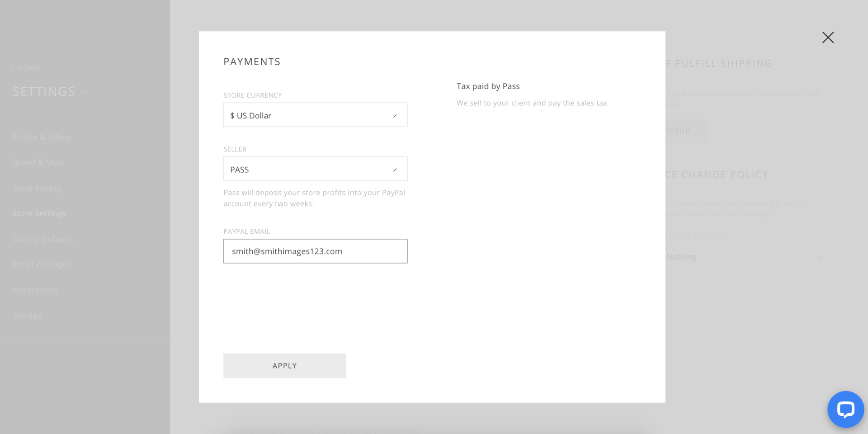Image resolution: width=868 pixels, height=434 pixels.
Task: Click the Home link in the sidebar
Action: click(29, 68)
